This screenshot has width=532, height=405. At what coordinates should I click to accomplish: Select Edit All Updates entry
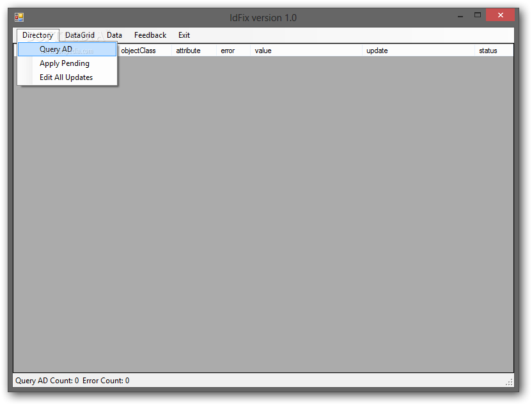click(x=67, y=77)
